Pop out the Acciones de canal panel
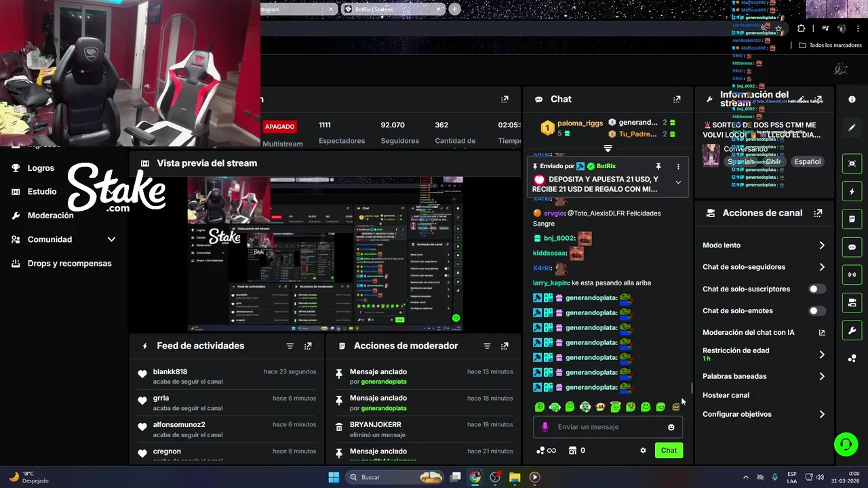The image size is (868, 488). pyautogui.click(x=818, y=213)
